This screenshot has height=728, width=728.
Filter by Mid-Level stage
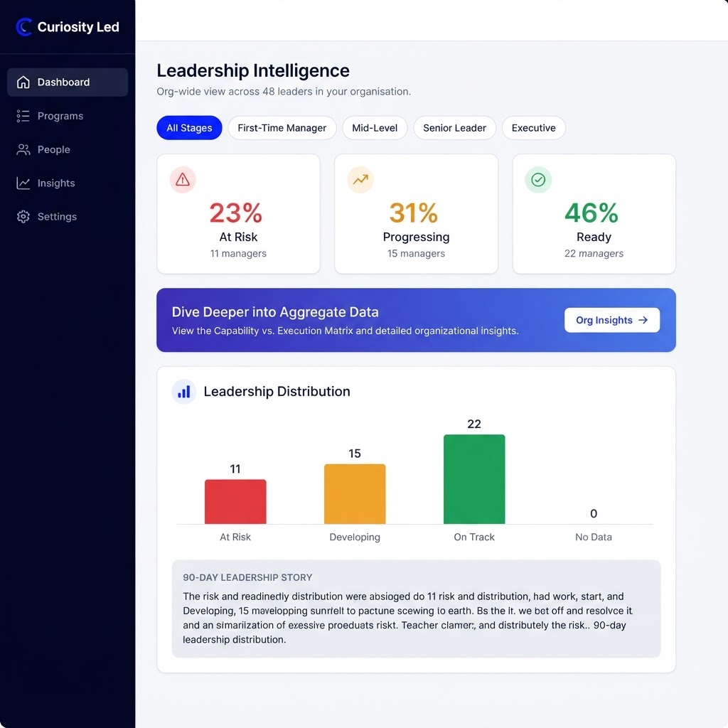click(x=375, y=128)
